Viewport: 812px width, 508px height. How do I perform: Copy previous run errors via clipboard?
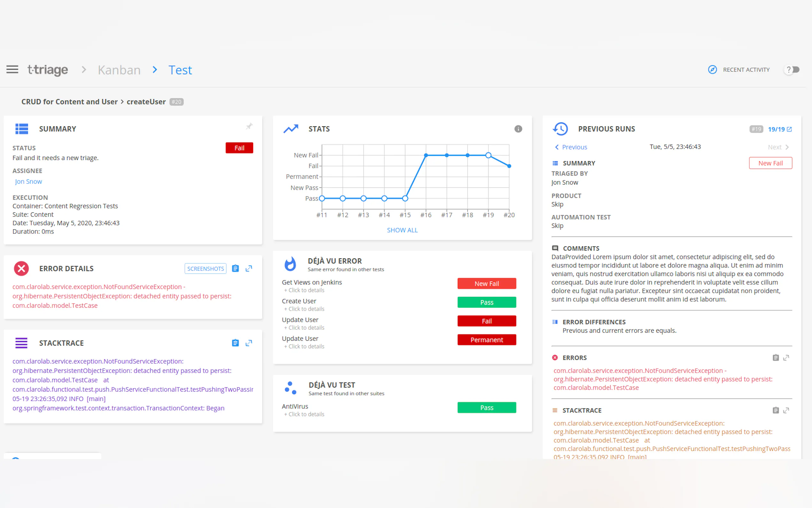[x=776, y=357]
